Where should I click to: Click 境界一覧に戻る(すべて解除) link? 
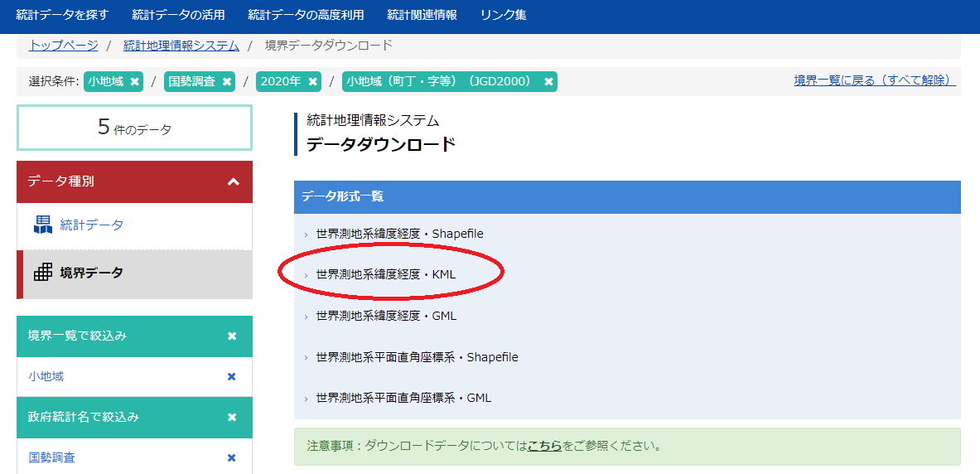pyautogui.click(x=875, y=80)
